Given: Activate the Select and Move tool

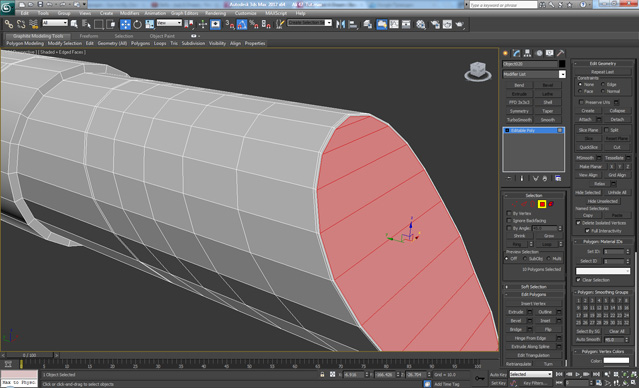Looking at the screenshot, I should pyautogui.click(x=125, y=24).
